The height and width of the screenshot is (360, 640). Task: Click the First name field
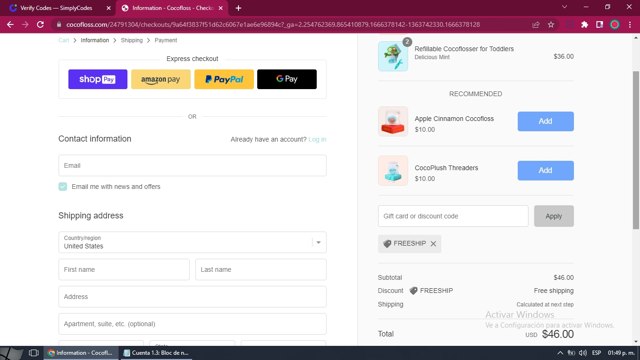point(124,269)
